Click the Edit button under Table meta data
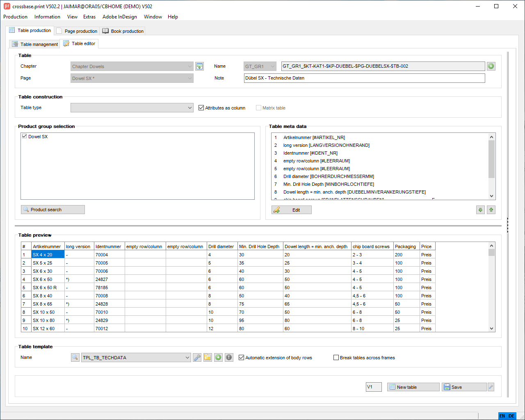 [292, 210]
